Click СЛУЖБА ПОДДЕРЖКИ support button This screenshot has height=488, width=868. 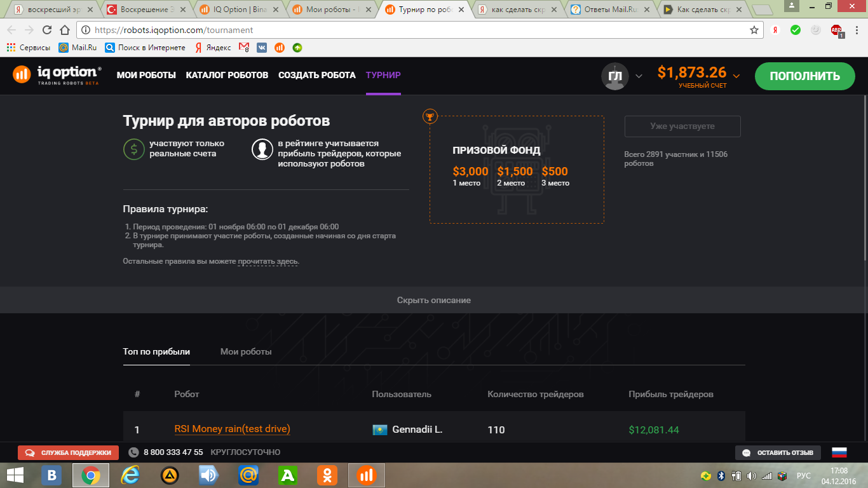69,452
